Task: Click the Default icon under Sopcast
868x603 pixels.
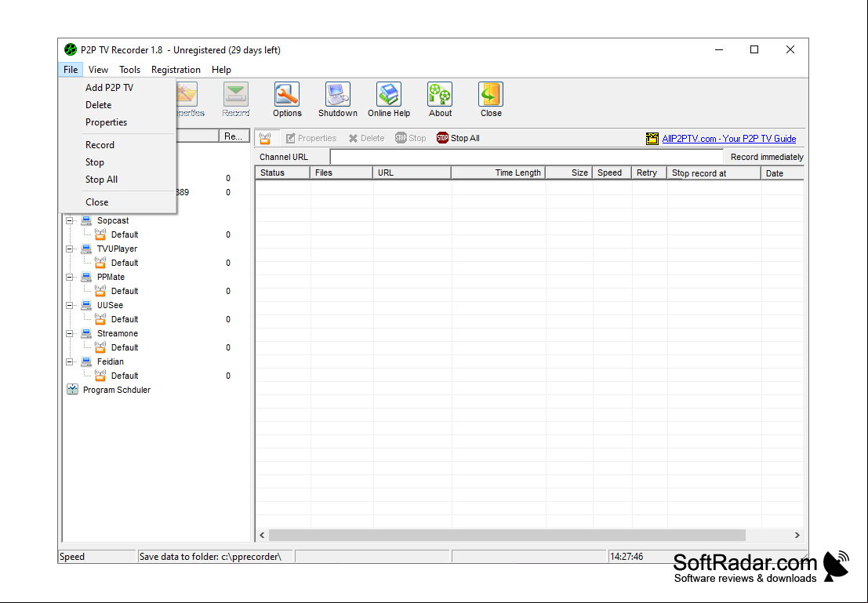Action: [x=100, y=234]
